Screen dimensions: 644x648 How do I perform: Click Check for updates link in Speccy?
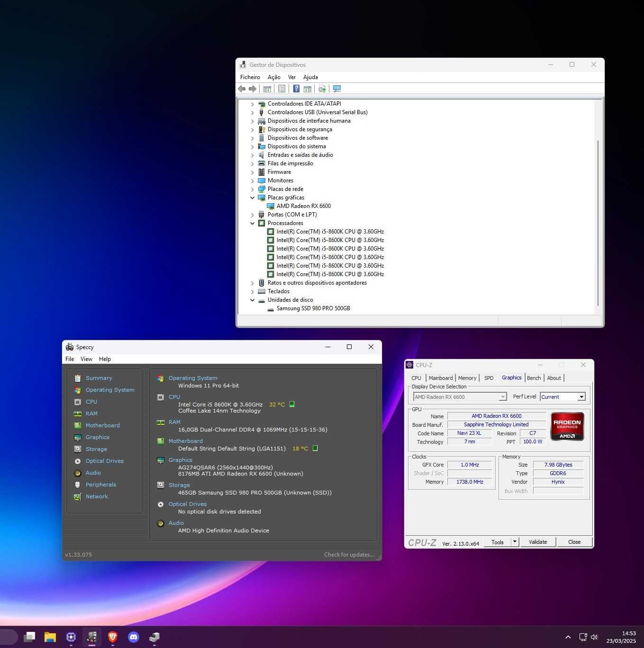(x=349, y=554)
